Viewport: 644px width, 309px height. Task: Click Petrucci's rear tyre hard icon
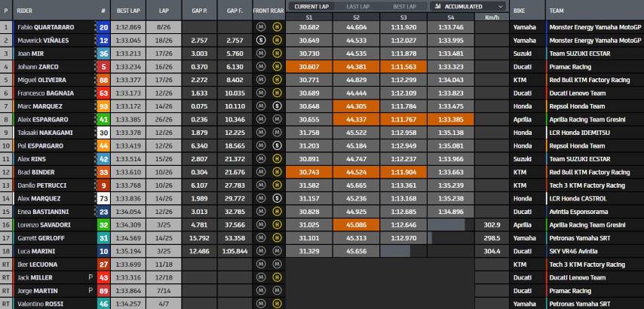click(x=277, y=185)
